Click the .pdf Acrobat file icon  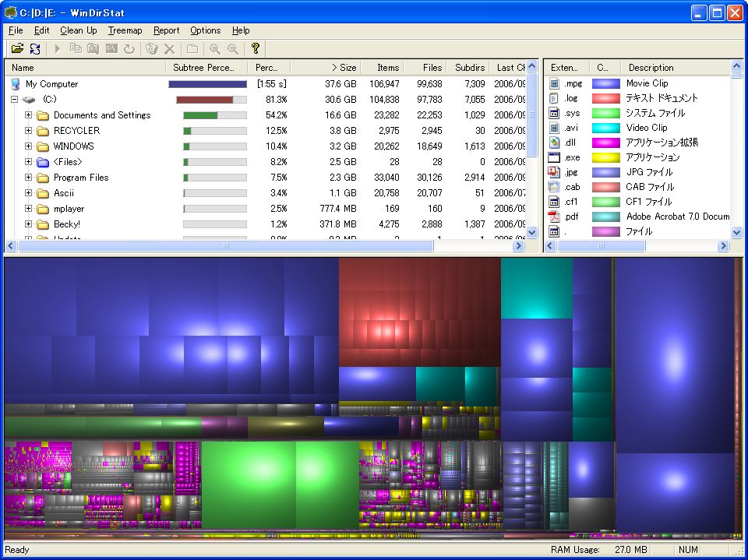[554, 216]
